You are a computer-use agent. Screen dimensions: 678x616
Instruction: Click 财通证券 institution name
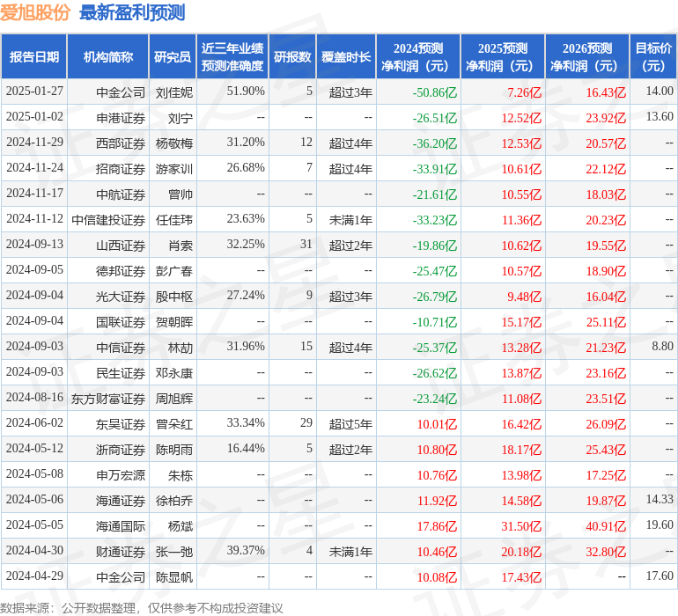pyautogui.click(x=121, y=551)
